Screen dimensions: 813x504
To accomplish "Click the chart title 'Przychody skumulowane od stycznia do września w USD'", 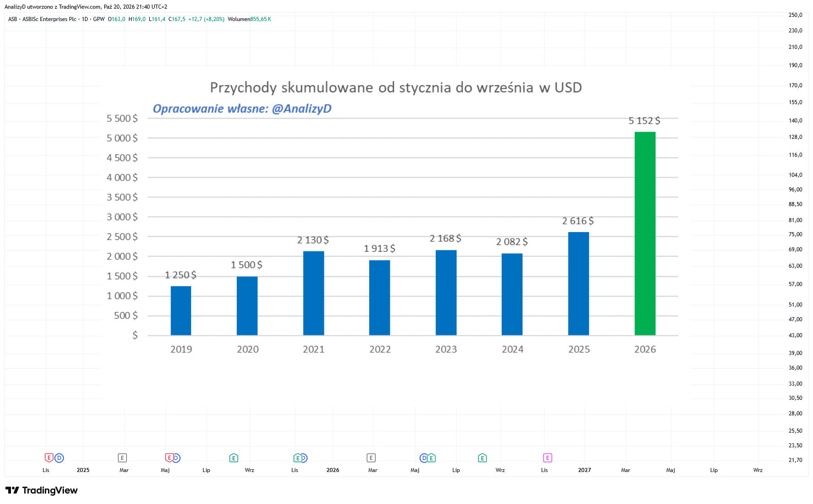I will click(x=396, y=87).
